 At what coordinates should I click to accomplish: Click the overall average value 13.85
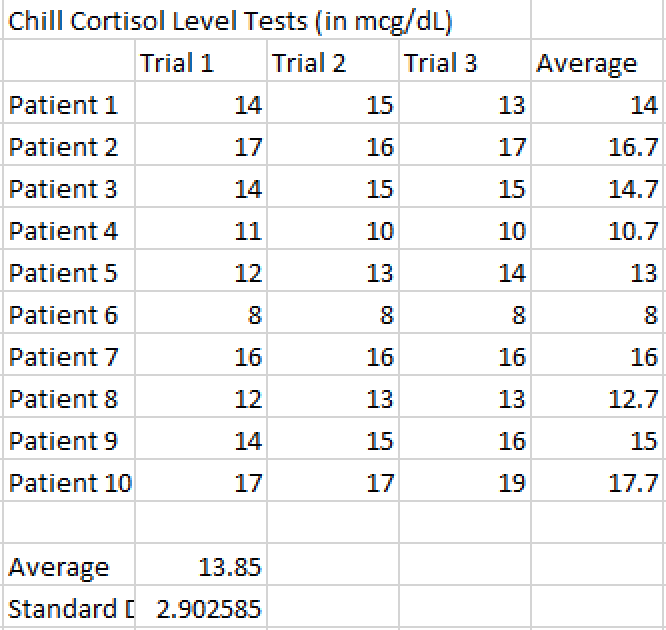pos(200,567)
